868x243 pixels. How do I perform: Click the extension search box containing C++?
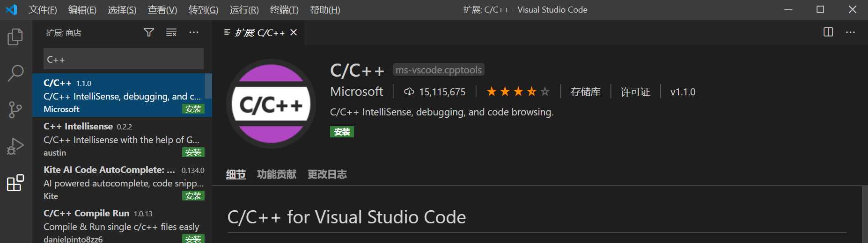click(x=124, y=59)
